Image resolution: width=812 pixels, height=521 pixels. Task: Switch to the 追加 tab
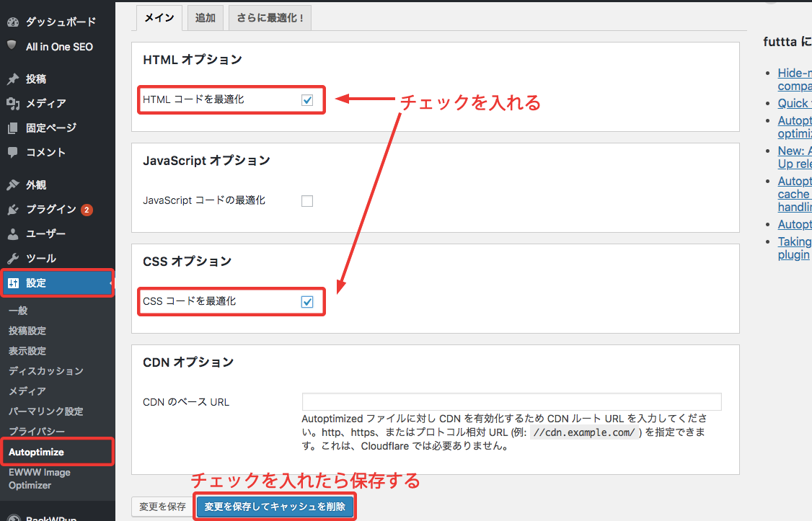click(x=205, y=19)
